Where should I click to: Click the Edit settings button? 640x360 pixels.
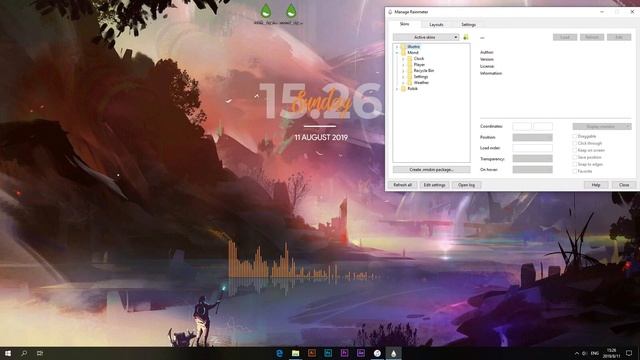click(x=434, y=185)
